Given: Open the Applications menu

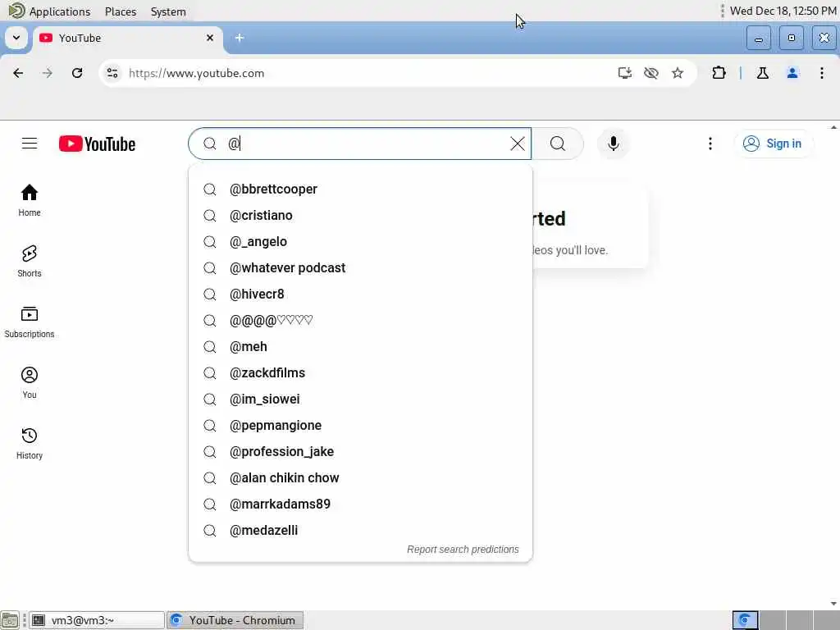Looking at the screenshot, I should [x=59, y=11].
